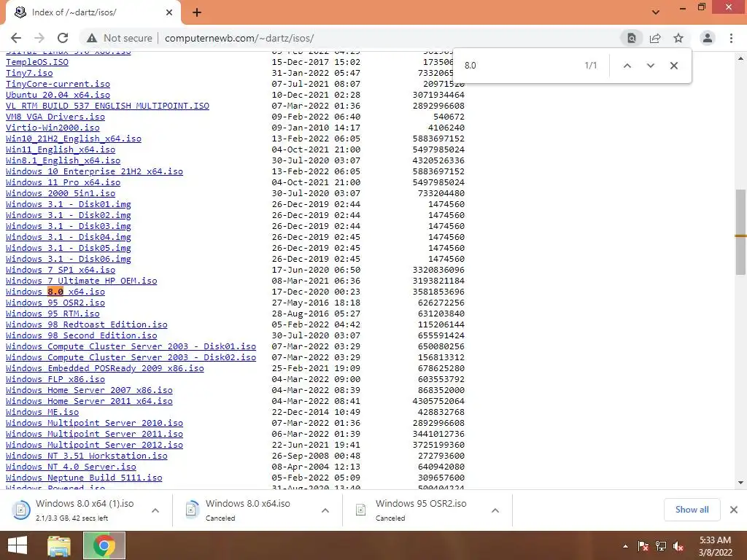Image resolution: width=747 pixels, height=560 pixels.
Task: Click Windows_7_SP1_x64.iso link
Action: pos(61,270)
